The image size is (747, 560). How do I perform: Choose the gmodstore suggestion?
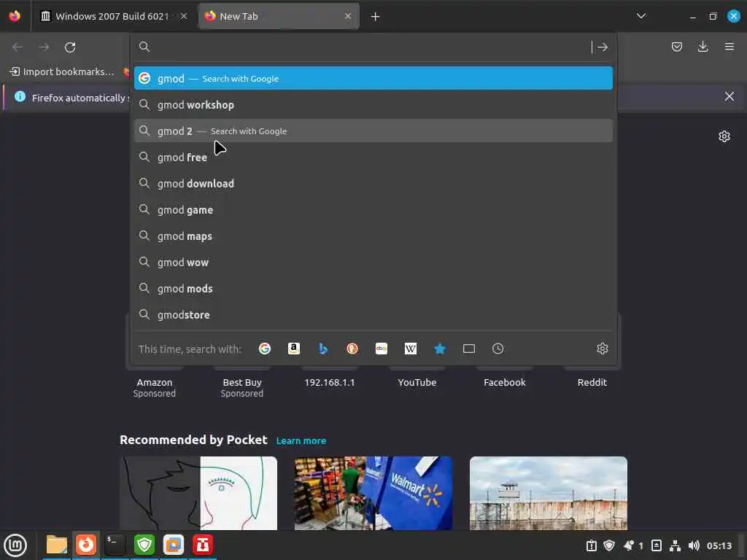tap(373, 314)
